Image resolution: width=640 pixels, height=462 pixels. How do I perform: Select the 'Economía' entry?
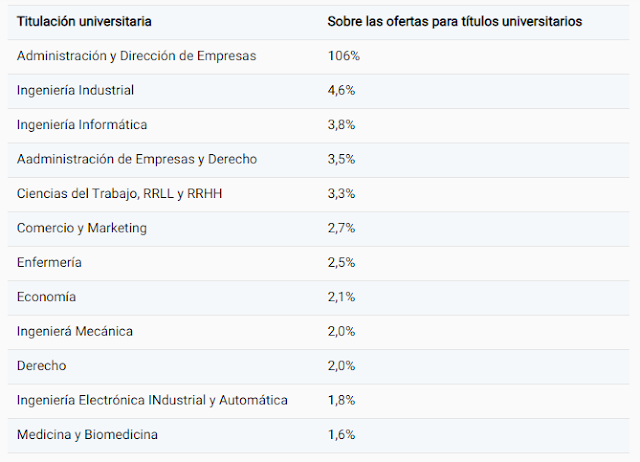coord(46,297)
